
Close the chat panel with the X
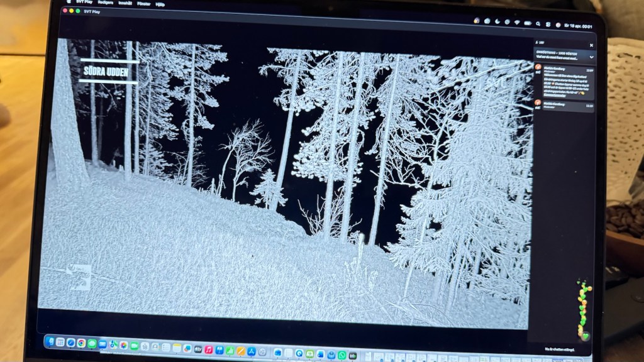(591, 45)
